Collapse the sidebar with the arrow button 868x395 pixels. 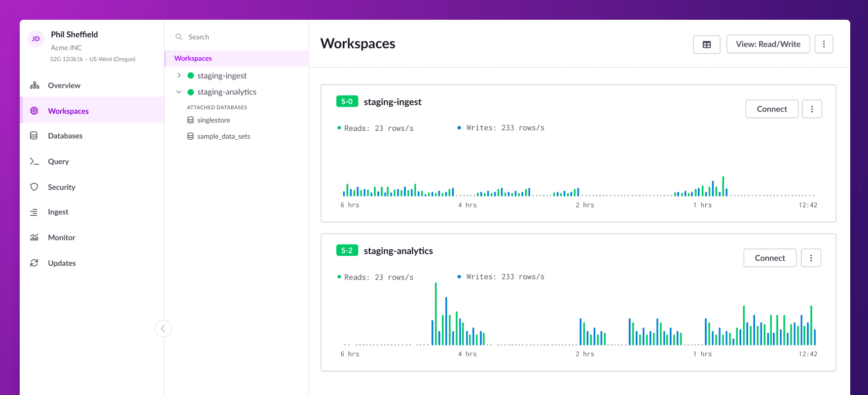[x=163, y=328]
